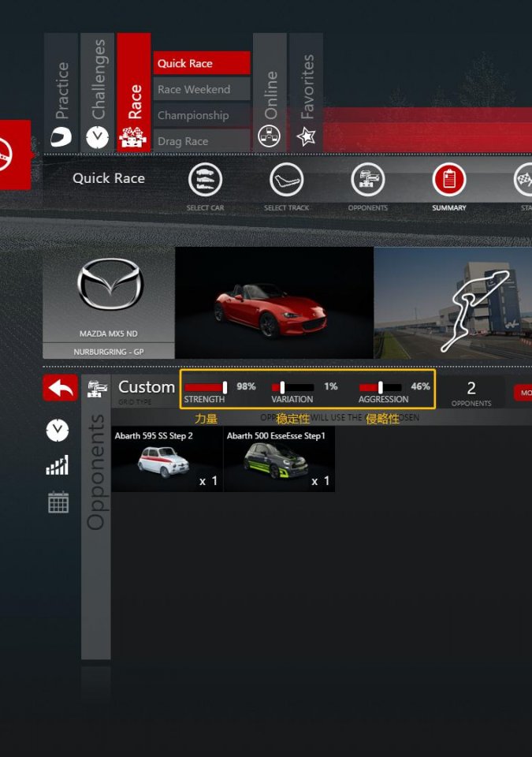
Task: Open the Favorites tab
Action: [x=306, y=91]
